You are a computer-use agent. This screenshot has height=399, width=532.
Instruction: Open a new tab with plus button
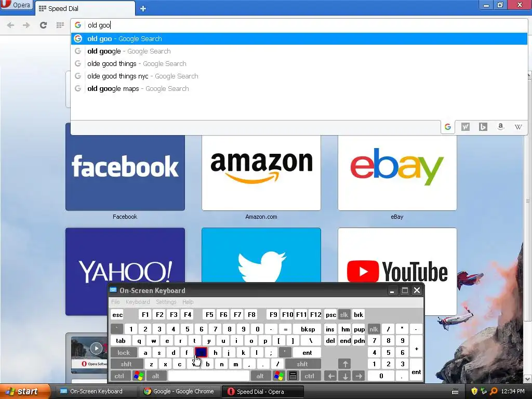coord(143,8)
